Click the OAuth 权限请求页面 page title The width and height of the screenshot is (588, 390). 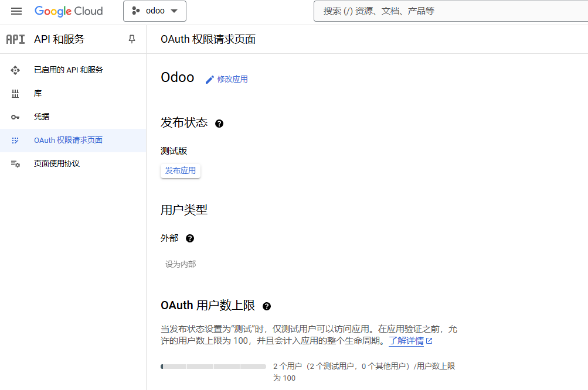[x=208, y=39]
